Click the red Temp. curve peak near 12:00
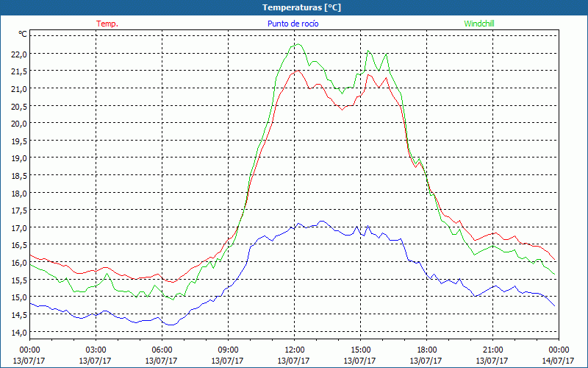 pyautogui.click(x=296, y=71)
